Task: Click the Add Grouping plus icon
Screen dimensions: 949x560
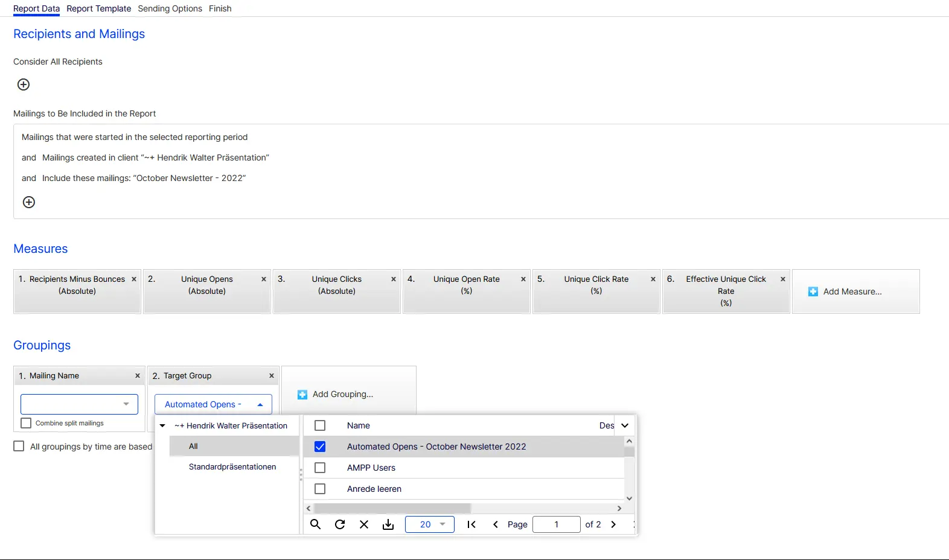Action: (x=302, y=395)
